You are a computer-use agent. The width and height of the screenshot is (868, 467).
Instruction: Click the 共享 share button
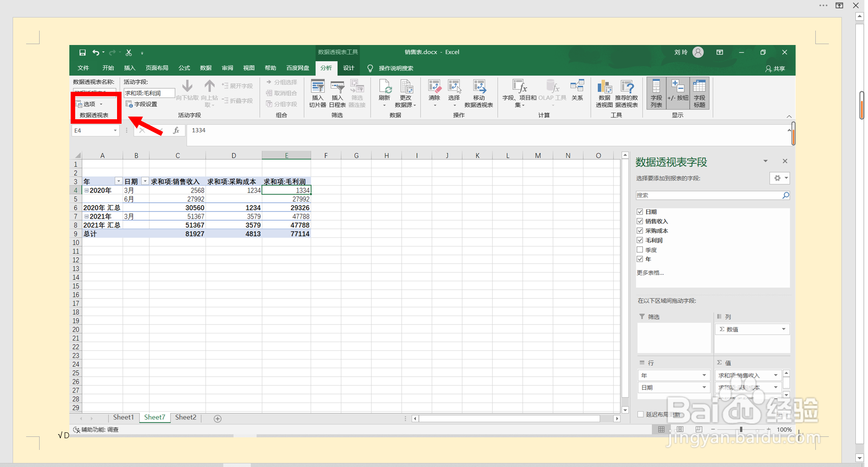coord(775,69)
